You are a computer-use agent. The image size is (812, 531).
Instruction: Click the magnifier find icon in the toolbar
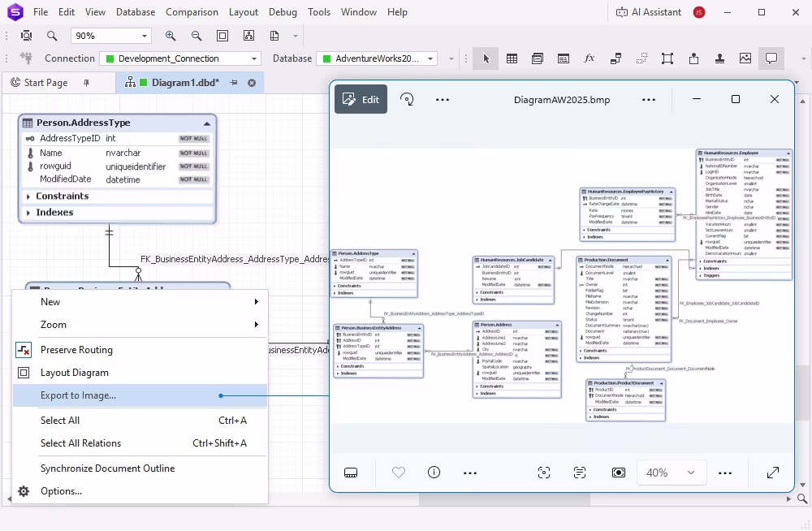pos(52,36)
